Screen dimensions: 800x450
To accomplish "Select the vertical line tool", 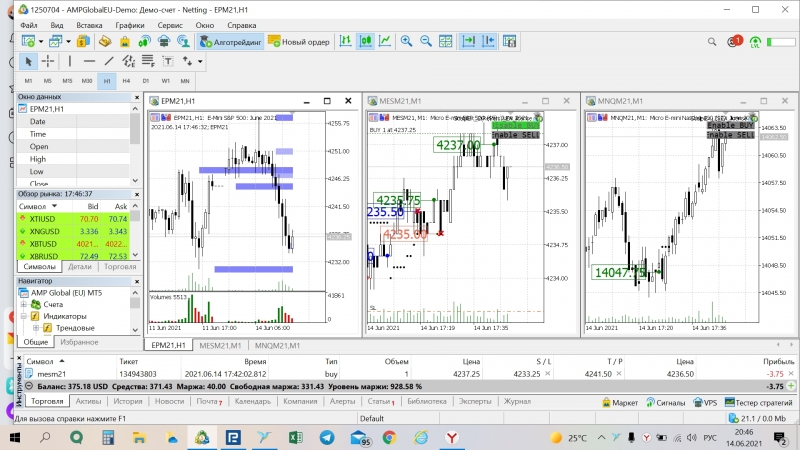I will click(70, 61).
